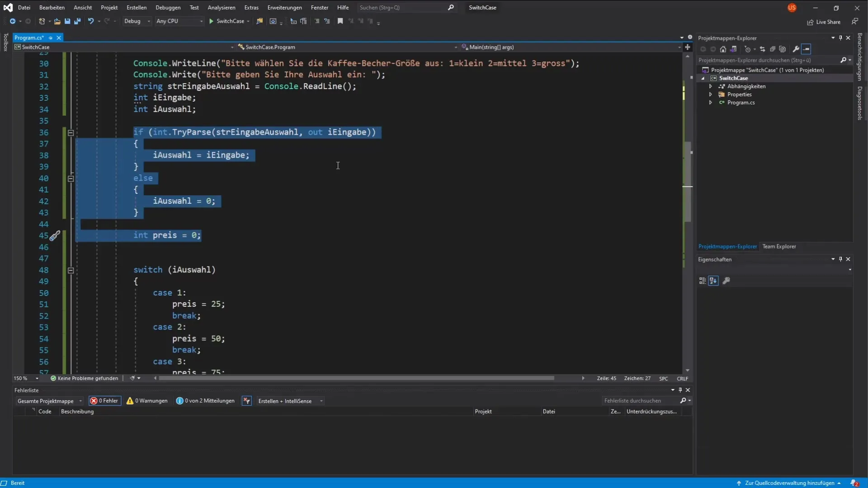This screenshot has width=868, height=488.
Task: Open the Benachrichtigungen side tab
Action: [860, 57]
